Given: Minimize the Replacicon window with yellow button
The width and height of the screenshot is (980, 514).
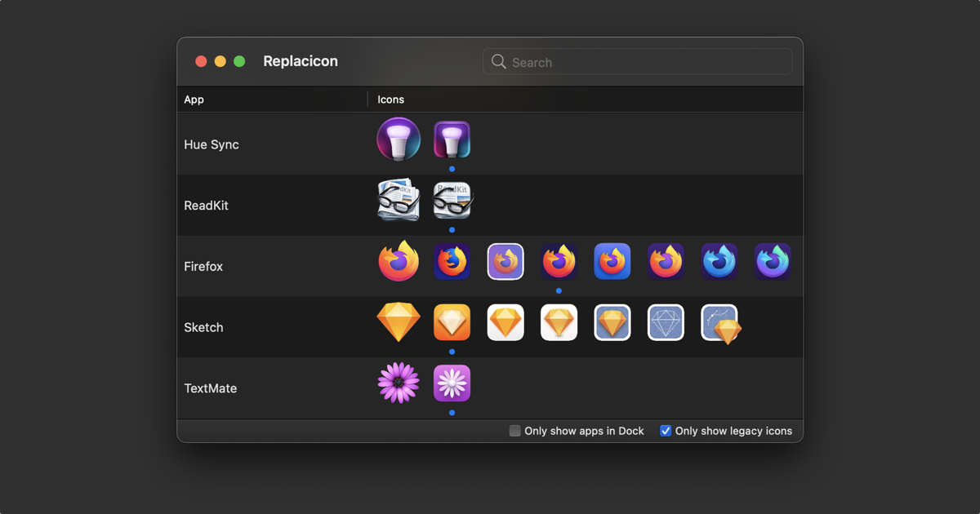Looking at the screenshot, I should pyautogui.click(x=220, y=61).
